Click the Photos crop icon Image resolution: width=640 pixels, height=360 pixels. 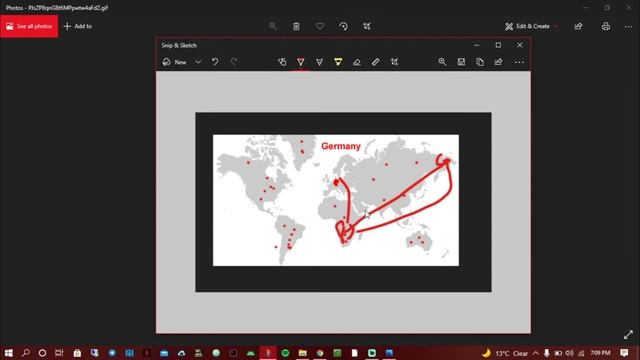pos(367,26)
